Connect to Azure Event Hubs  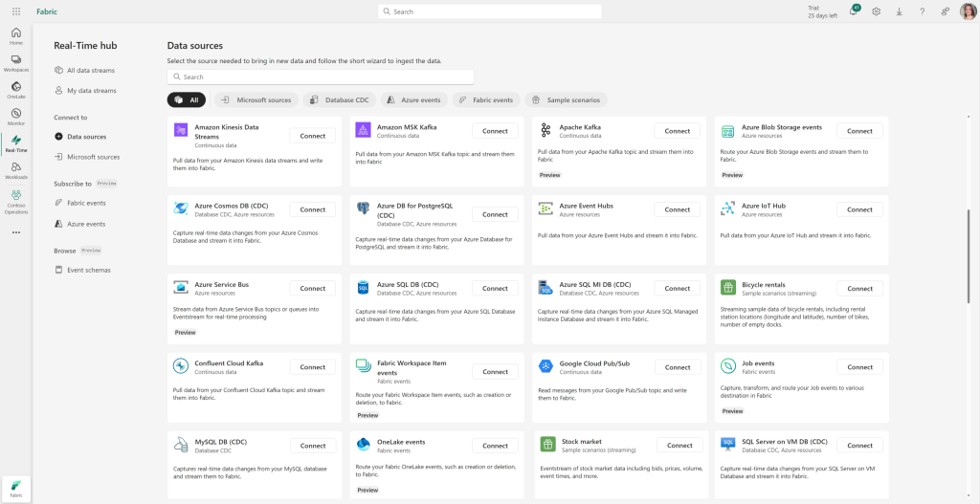678,209
